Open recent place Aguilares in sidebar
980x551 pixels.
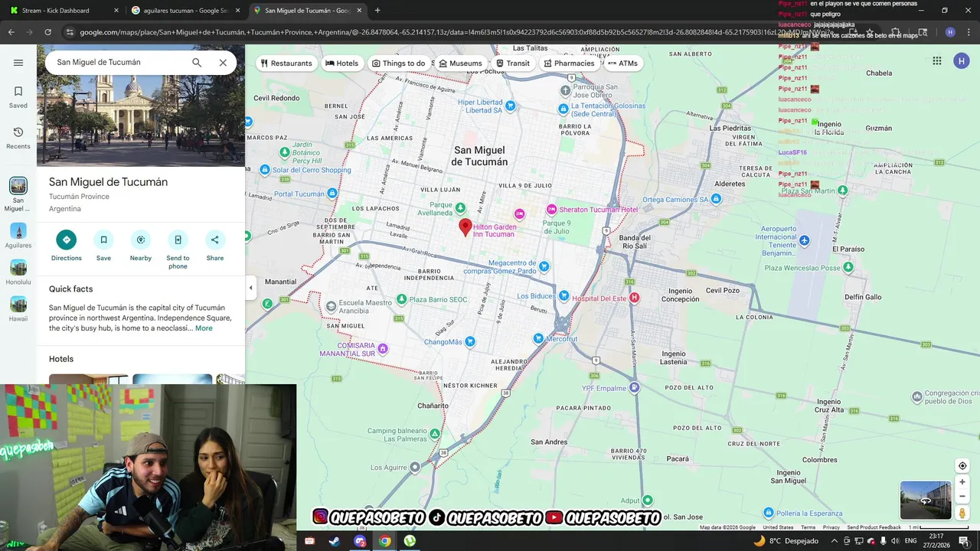pyautogui.click(x=18, y=236)
